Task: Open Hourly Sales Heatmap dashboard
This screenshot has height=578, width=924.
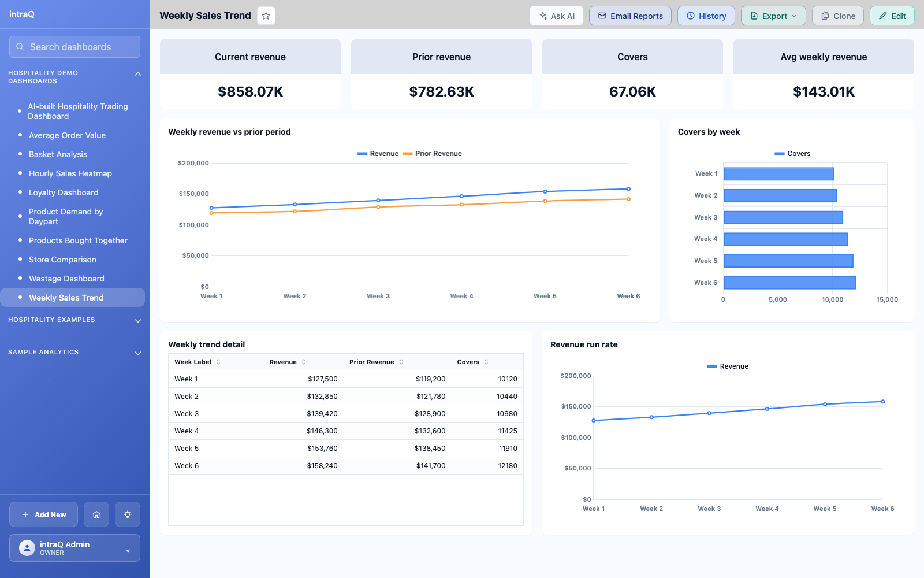Action: (x=70, y=173)
